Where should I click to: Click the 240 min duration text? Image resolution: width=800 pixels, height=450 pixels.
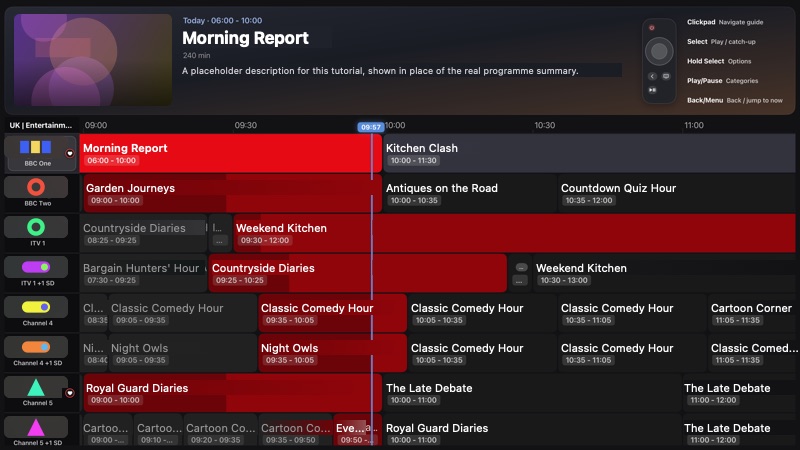196,55
